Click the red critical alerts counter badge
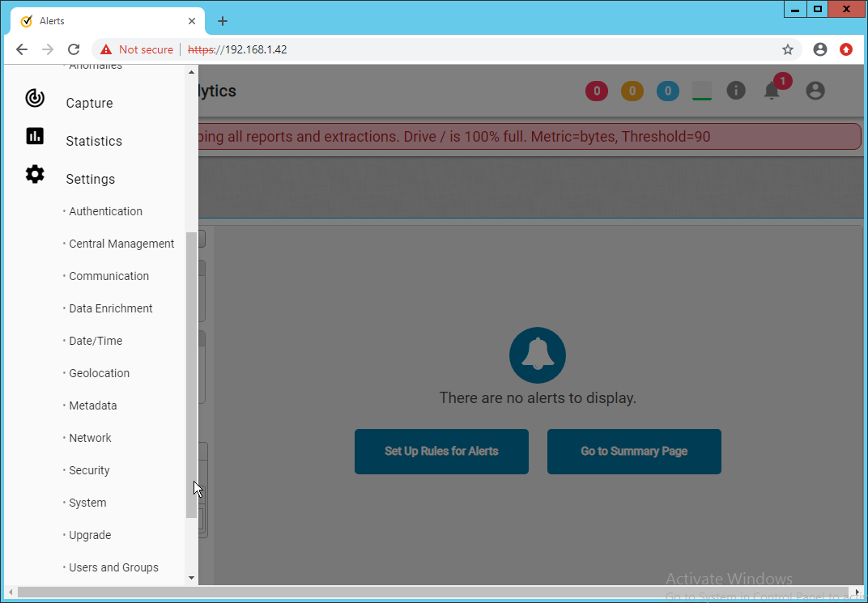Viewport: 868px width, 603px height. tap(597, 91)
